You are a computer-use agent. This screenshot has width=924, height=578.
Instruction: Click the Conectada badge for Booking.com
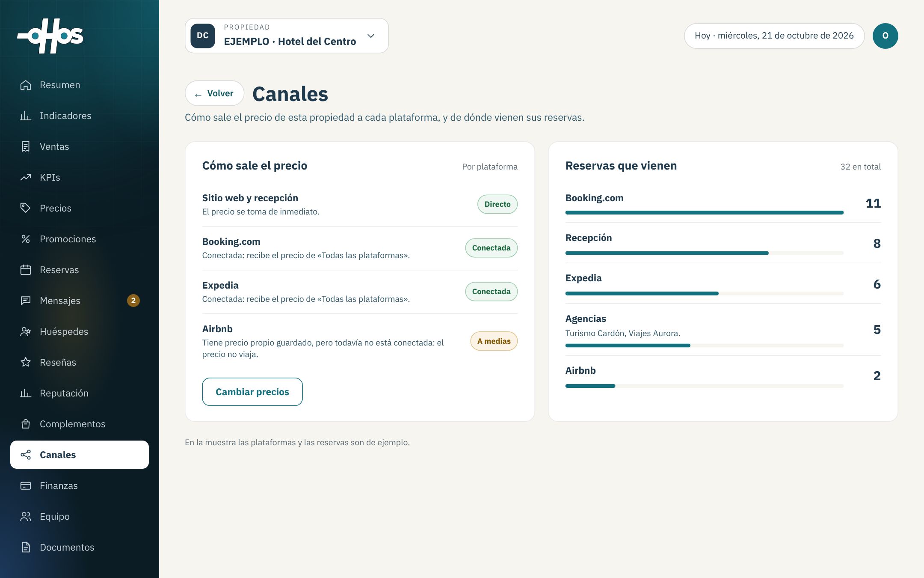(491, 248)
